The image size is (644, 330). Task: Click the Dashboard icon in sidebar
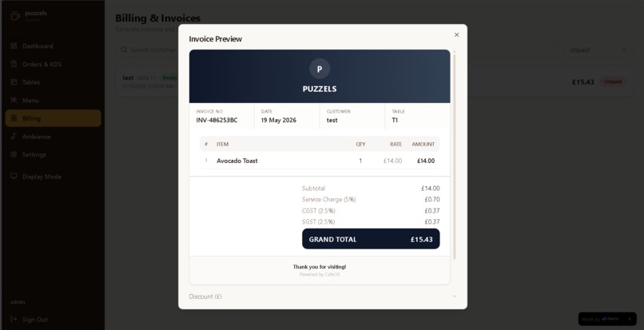14,46
